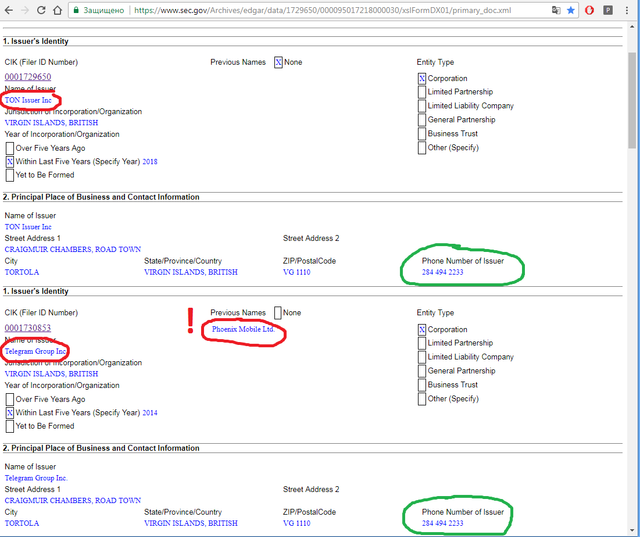640x537 pixels.
Task: Click the first Issuer's Identity heading
Action: (36, 41)
